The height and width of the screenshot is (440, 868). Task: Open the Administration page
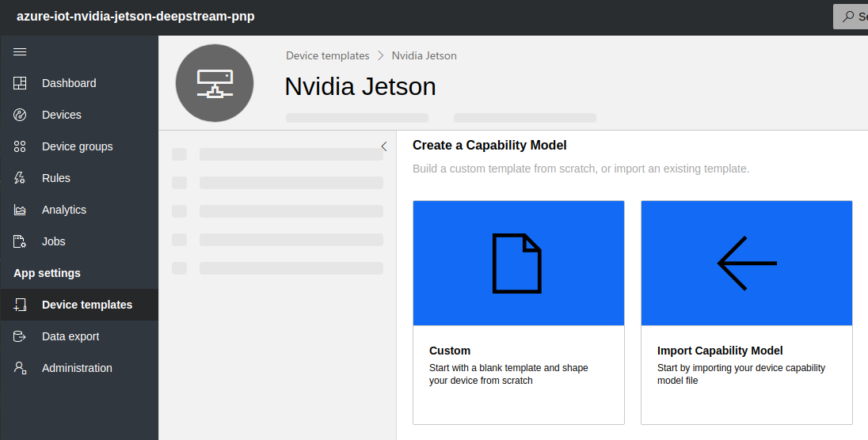(79, 368)
